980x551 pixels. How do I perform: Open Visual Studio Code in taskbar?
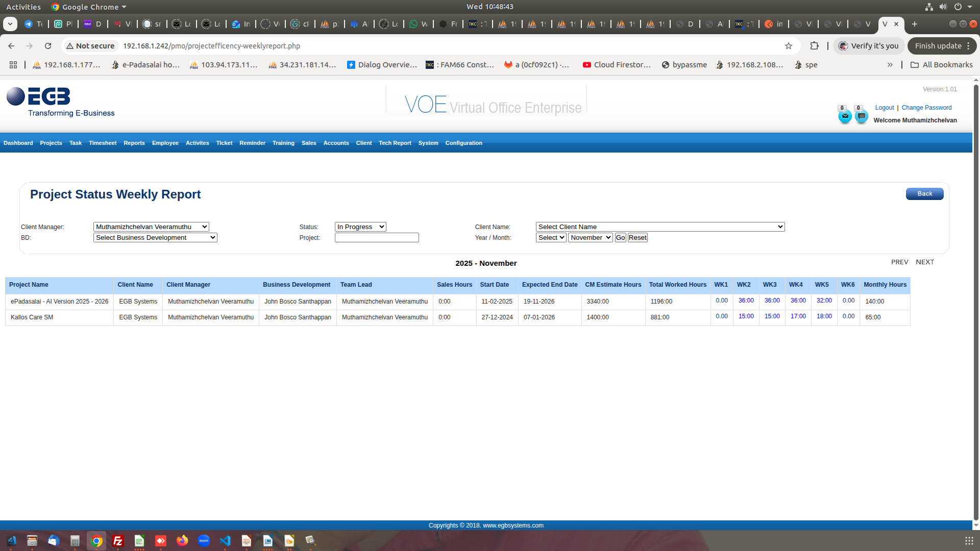[225, 541]
